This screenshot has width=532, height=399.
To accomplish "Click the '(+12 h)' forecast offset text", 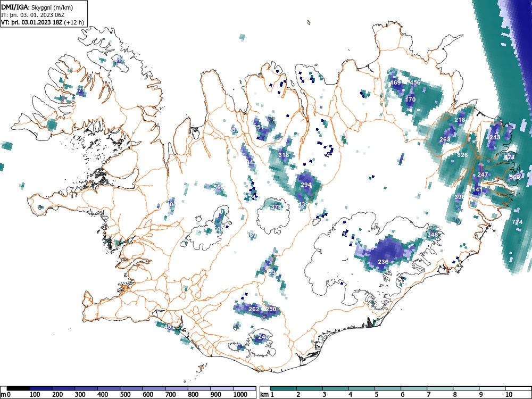I will [x=74, y=22].
